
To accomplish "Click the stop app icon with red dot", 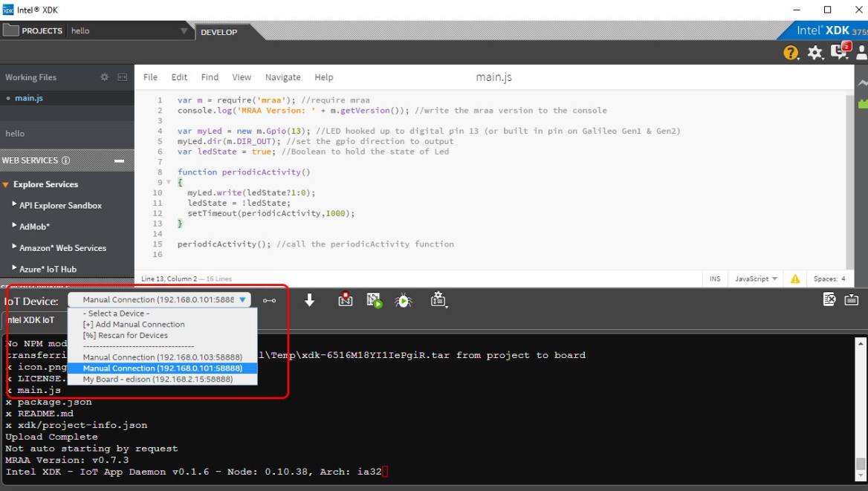I will [346, 299].
